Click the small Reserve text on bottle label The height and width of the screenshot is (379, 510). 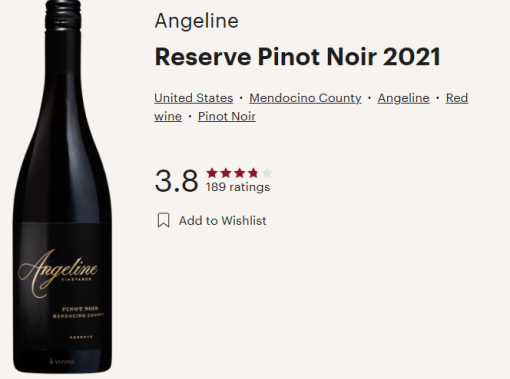(81, 337)
